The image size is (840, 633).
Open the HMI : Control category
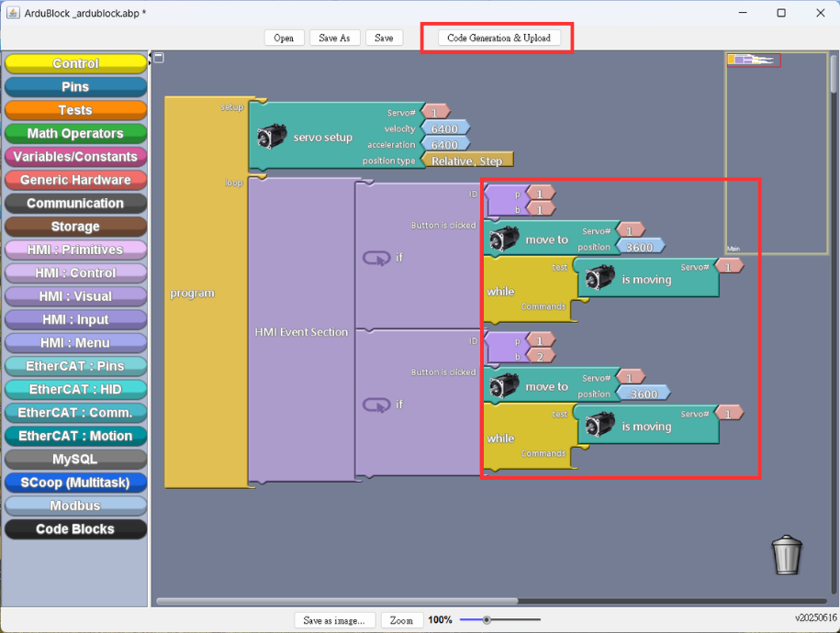point(75,273)
